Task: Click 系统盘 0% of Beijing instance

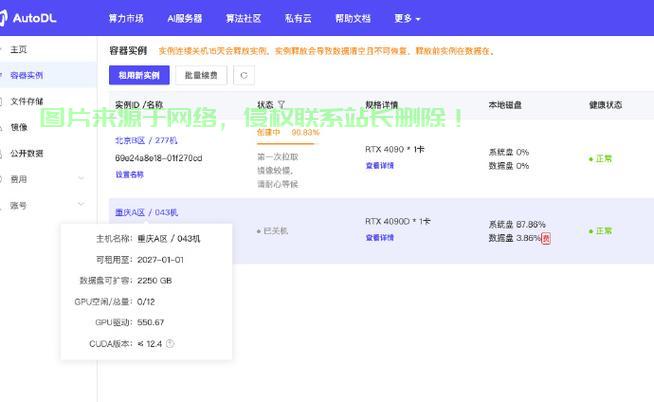Action: 509,152
